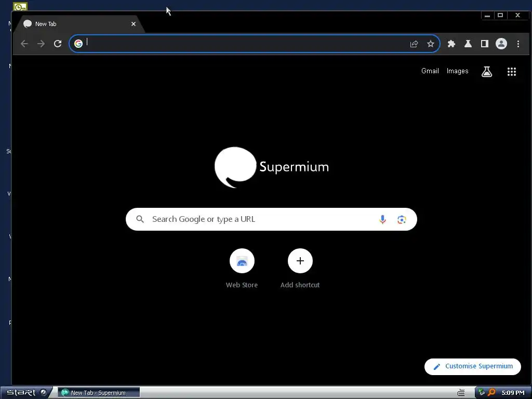Image resolution: width=532 pixels, height=399 pixels.
Task: Click the green system tray icon
Action: 482,392
